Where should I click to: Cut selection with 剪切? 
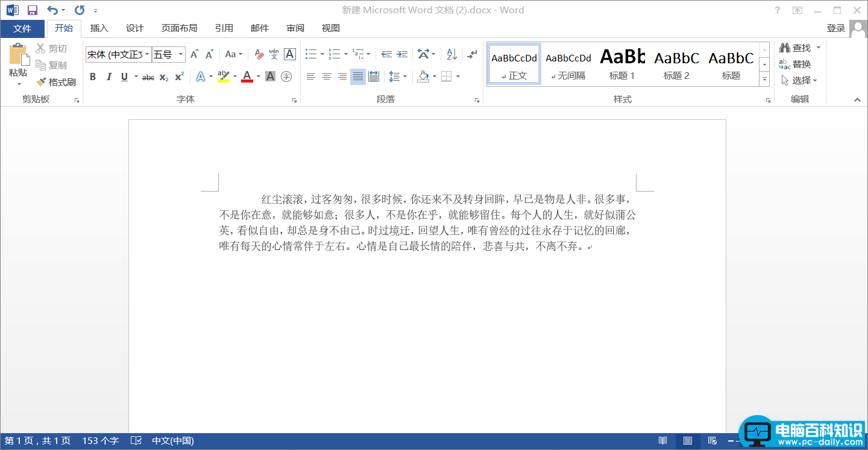[51, 48]
